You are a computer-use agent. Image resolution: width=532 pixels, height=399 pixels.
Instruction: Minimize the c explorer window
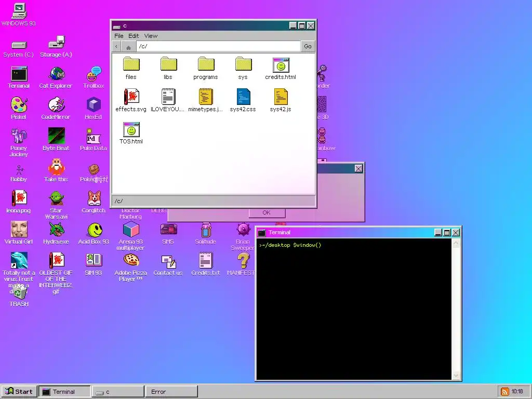pos(293,25)
